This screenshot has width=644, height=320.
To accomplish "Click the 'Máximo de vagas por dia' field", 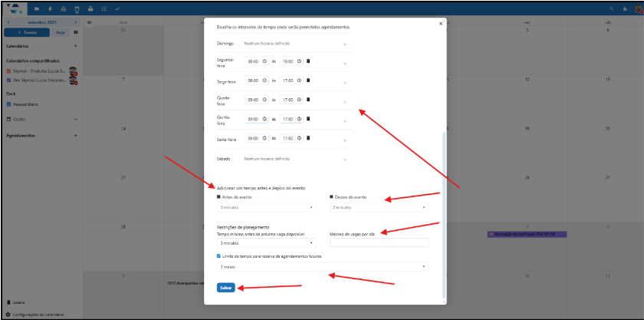I will [x=379, y=242].
